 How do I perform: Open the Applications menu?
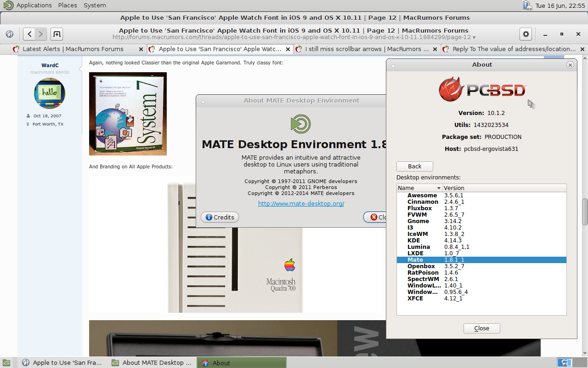(x=34, y=6)
